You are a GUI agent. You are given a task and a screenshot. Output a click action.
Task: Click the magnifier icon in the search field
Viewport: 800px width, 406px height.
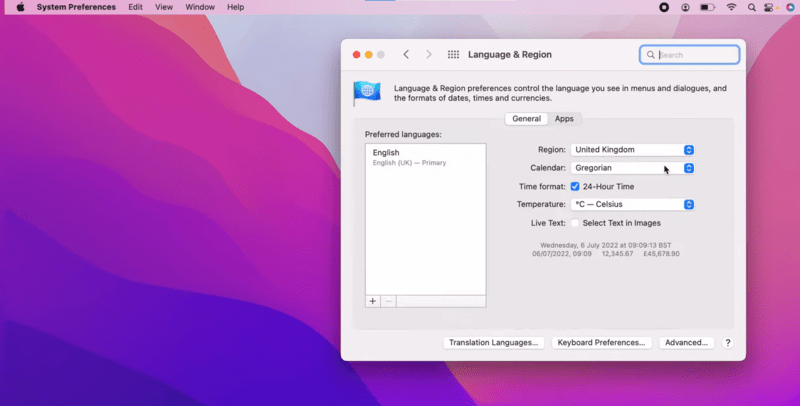(651, 55)
